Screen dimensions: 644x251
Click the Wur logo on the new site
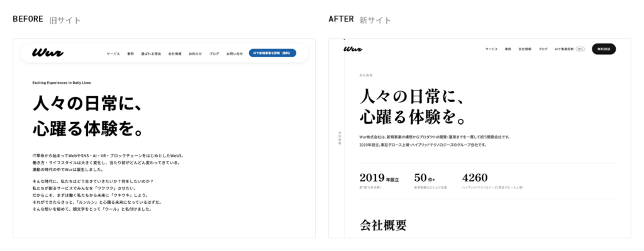(353, 49)
